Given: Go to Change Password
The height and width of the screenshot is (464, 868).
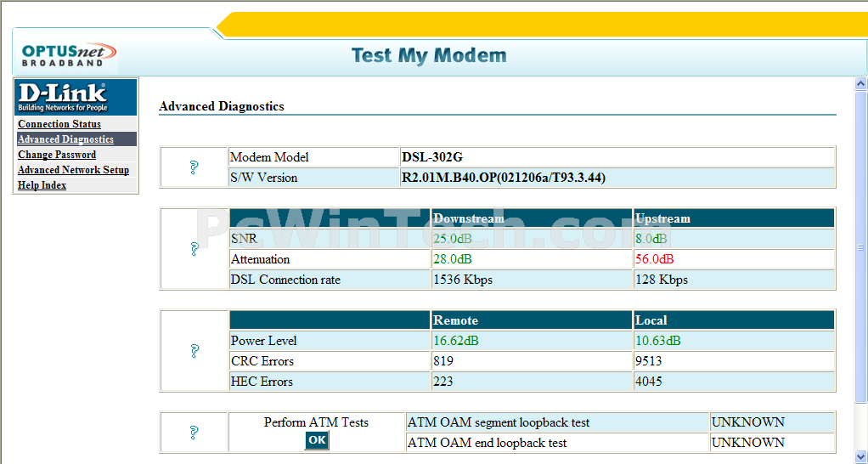Looking at the screenshot, I should (56, 155).
